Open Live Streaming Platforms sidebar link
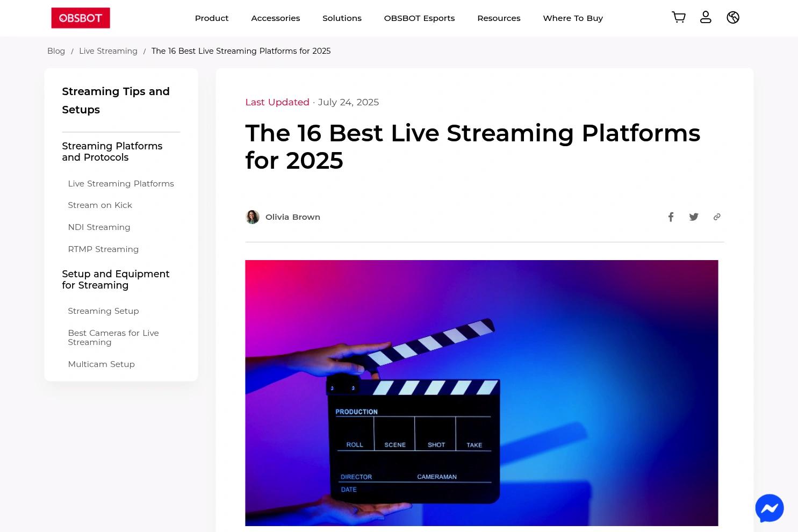The width and height of the screenshot is (798, 532). (x=121, y=184)
